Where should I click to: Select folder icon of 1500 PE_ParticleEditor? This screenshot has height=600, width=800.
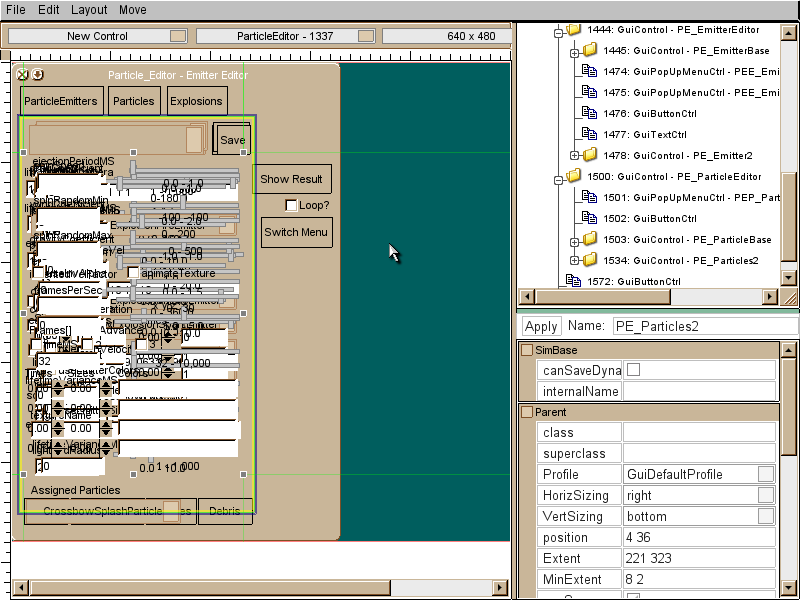tap(574, 176)
